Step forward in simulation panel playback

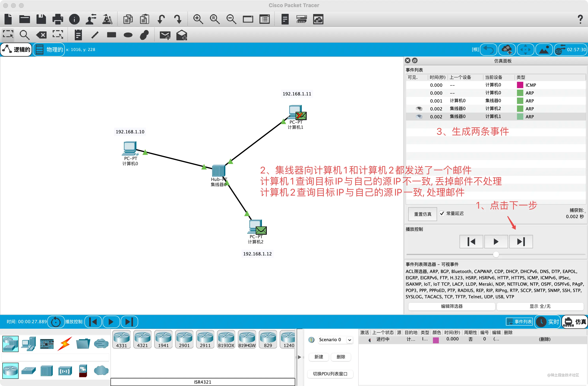(521, 242)
